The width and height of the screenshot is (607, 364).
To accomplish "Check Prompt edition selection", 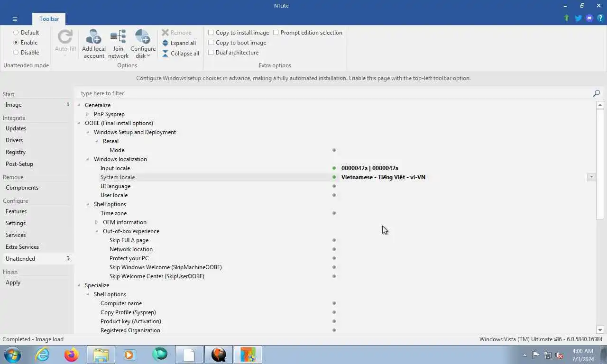I will 308,33.
